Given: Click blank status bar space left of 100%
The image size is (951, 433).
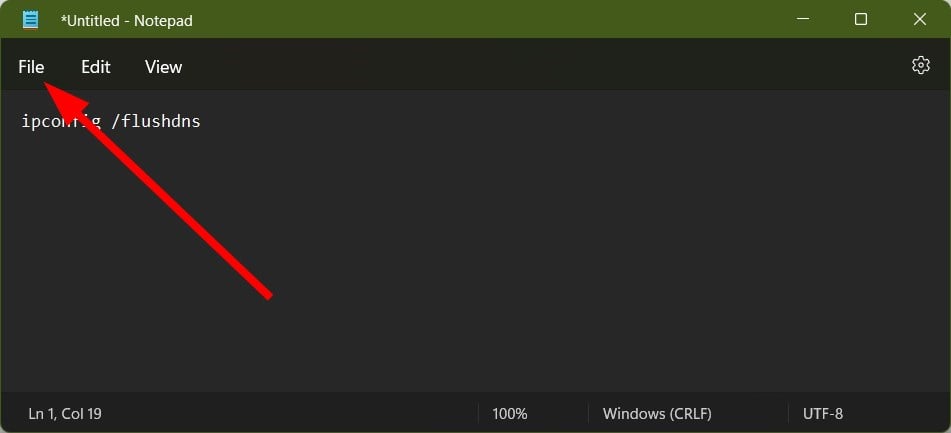Looking at the screenshot, I should pos(291,414).
